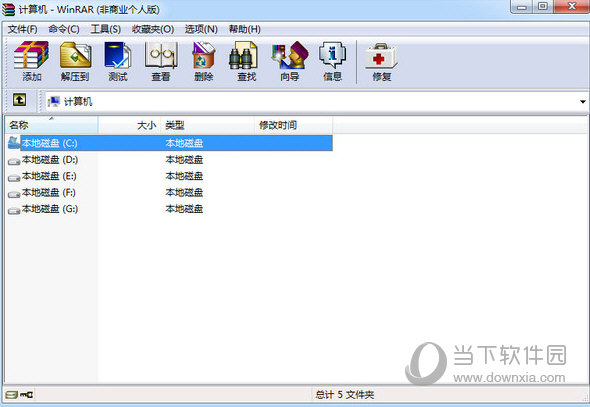
Task: Click the 添加 (Add) toolbar icon
Action: coord(31,61)
